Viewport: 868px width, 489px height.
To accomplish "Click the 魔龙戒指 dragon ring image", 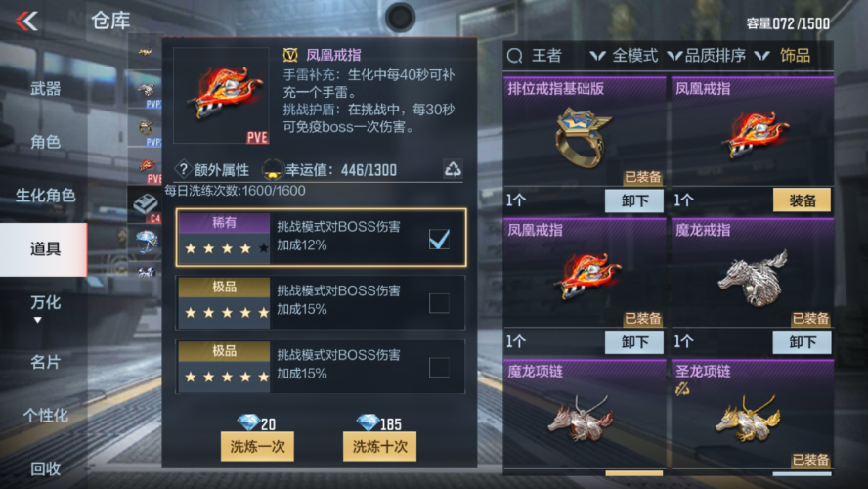I will tap(754, 278).
